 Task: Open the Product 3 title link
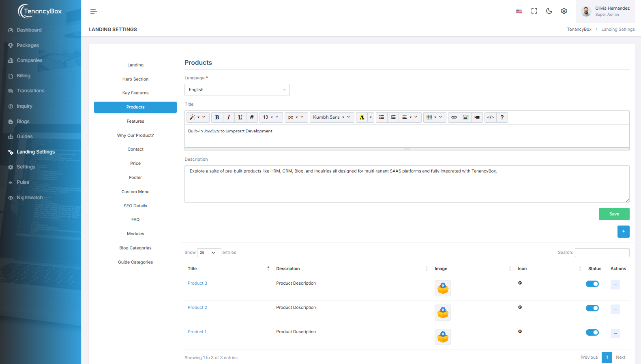[x=197, y=283]
